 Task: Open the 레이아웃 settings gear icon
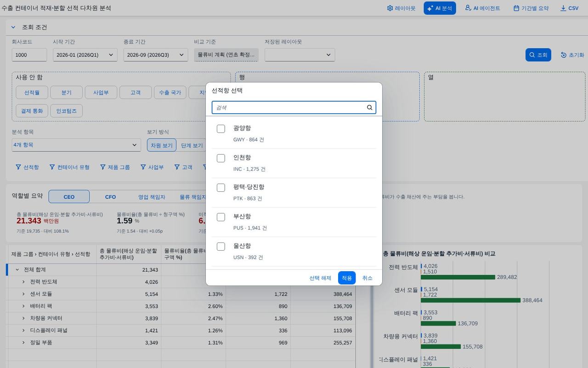pos(390,8)
